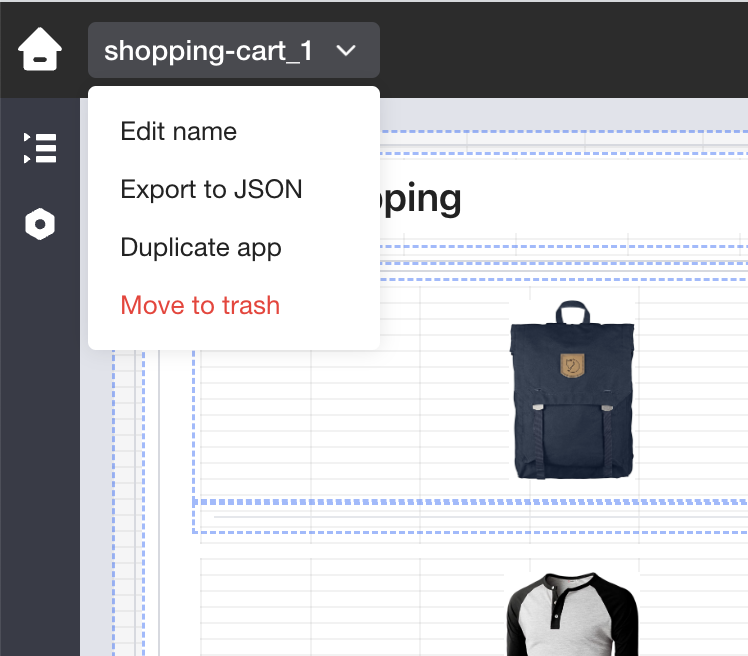Click empty top bar right of app name
Screen dimensions: 748x656
coord(560,50)
